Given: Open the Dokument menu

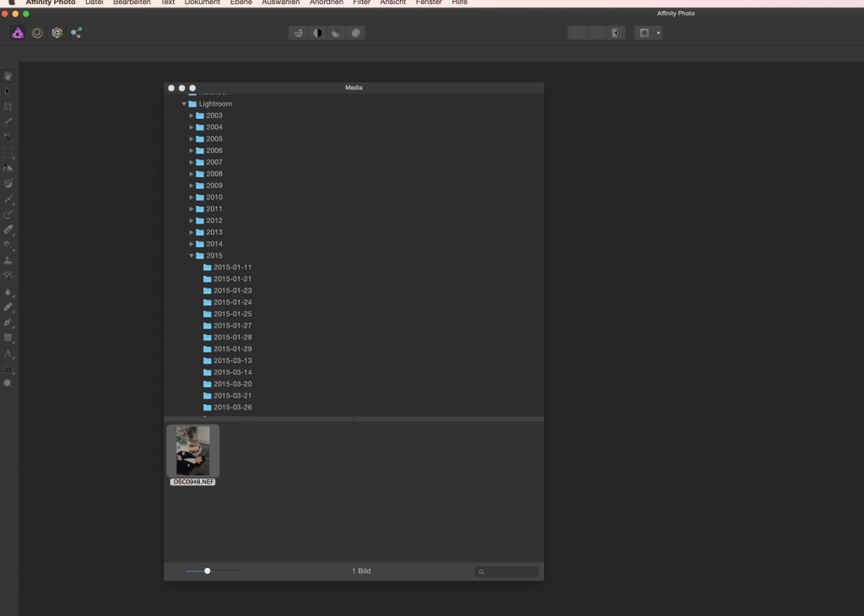Looking at the screenshot, I should [202, 3].
